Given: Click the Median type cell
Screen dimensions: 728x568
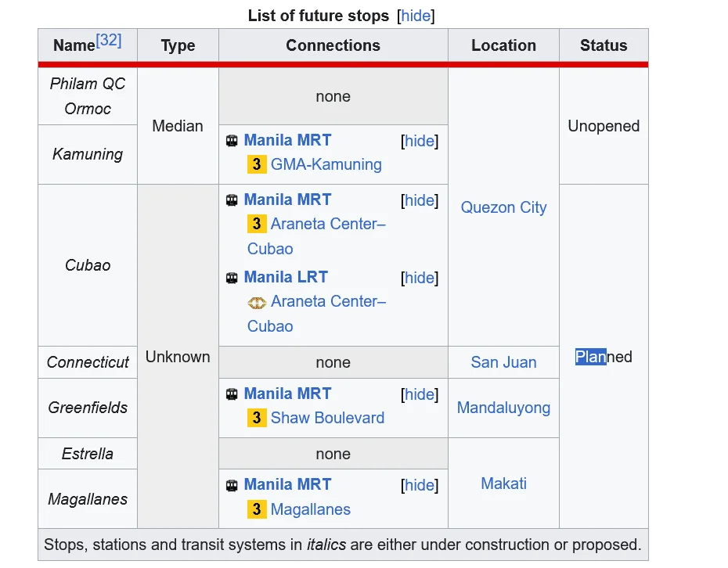Looking at the screenshot, I should 178,126.
